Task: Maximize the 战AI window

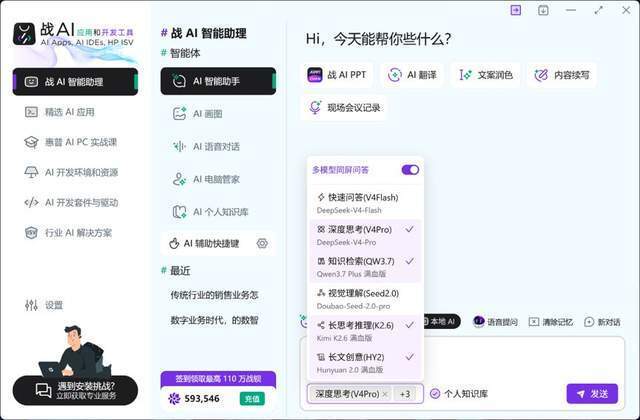Action: 599,10
